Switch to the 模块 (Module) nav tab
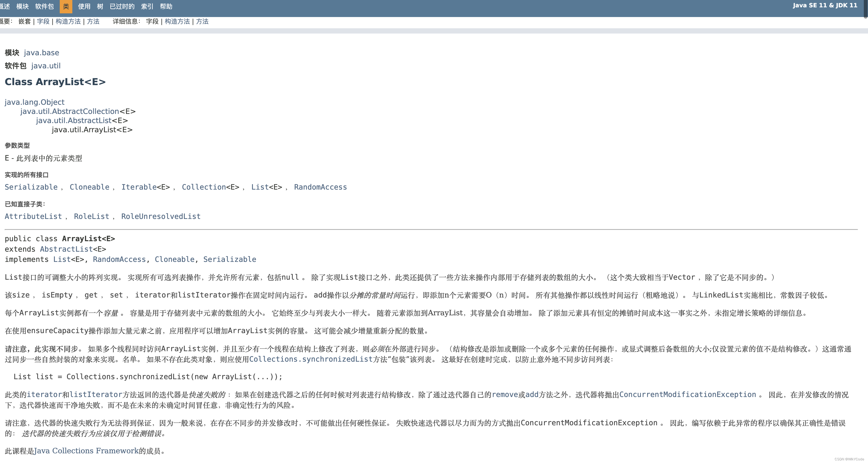868x463 pixels. click(x=23, y=6)
